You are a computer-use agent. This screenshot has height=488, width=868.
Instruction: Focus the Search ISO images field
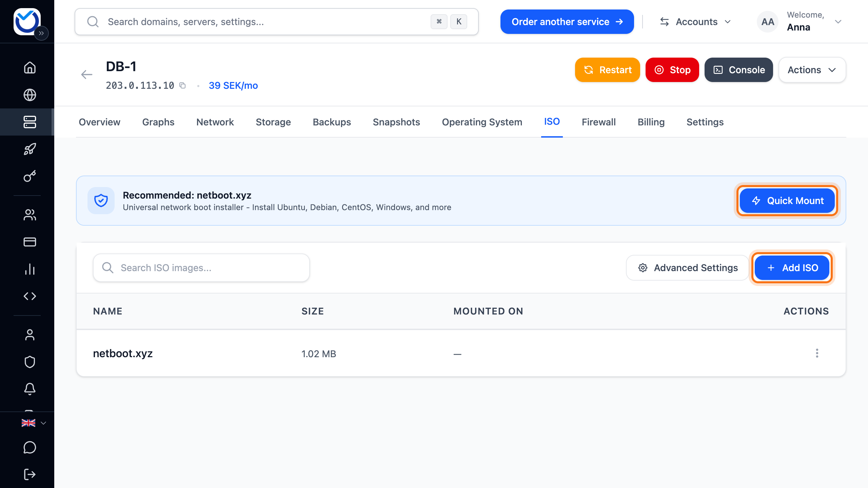[x=201, y=268]
